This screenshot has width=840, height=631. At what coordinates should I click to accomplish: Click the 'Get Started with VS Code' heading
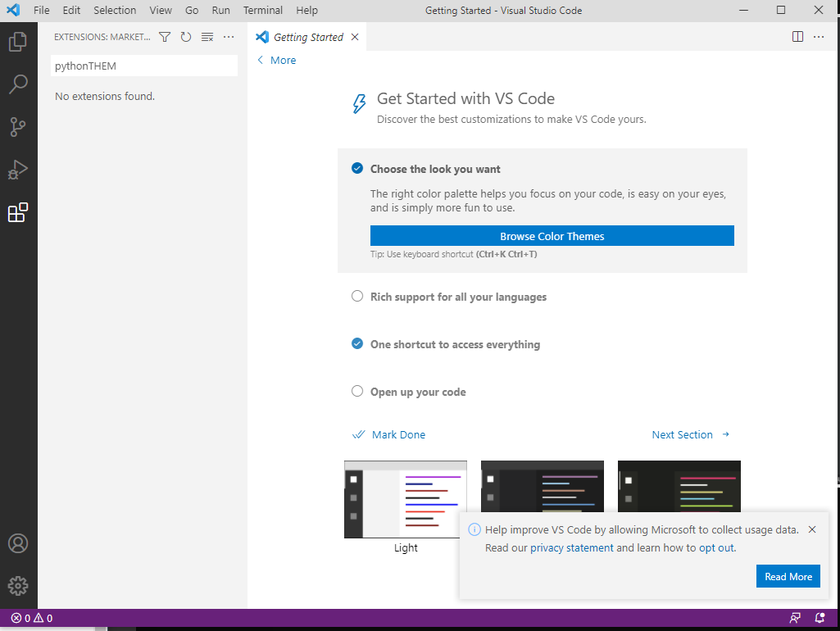465,98
